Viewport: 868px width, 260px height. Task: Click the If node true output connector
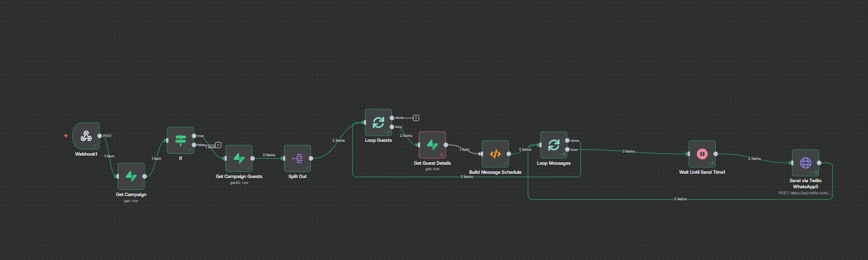click(x=194, y=136)
